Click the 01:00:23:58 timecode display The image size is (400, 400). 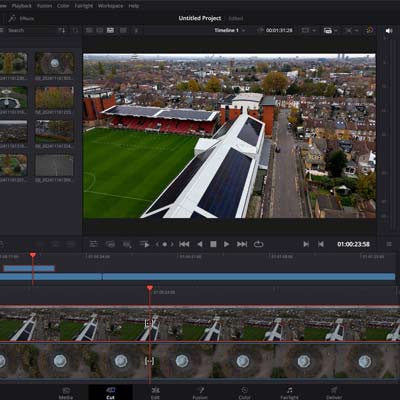(x=353, y=244)
